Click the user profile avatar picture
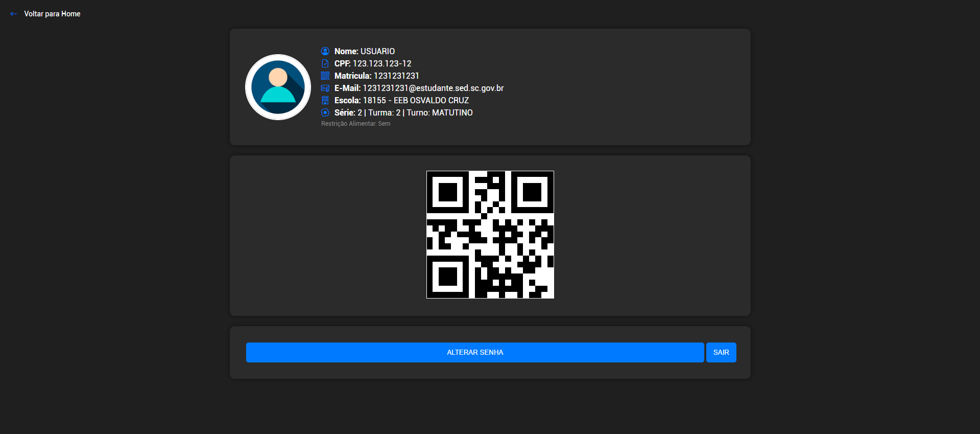Screen dimensions: 980x434 278,87
